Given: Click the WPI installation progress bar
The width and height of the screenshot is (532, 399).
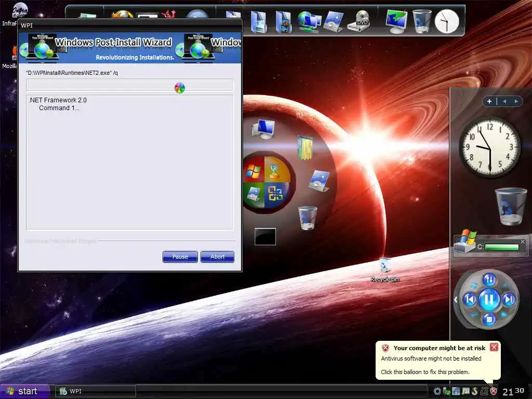Looking at the screenshot, I should tap(129, 85).
